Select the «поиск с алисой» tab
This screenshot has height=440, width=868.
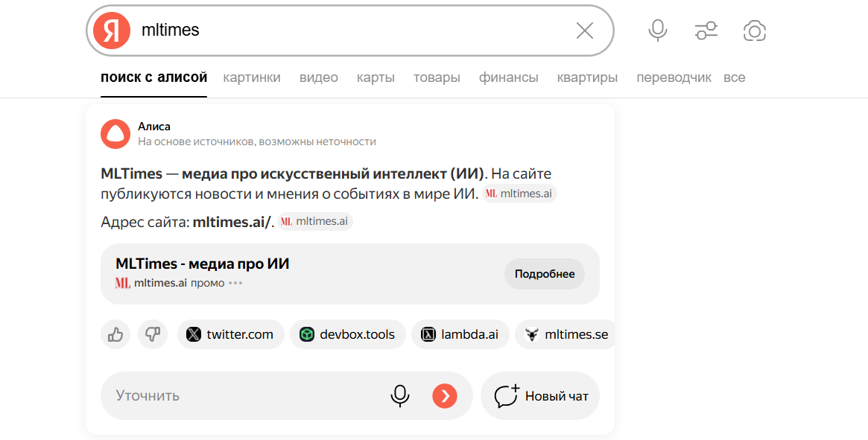coord(154,77)
